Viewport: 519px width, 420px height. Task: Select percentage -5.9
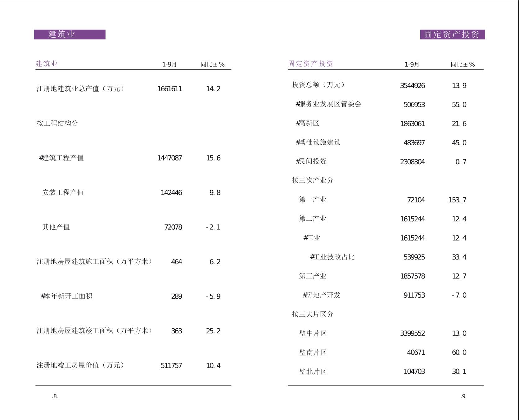tap(213, 296)
